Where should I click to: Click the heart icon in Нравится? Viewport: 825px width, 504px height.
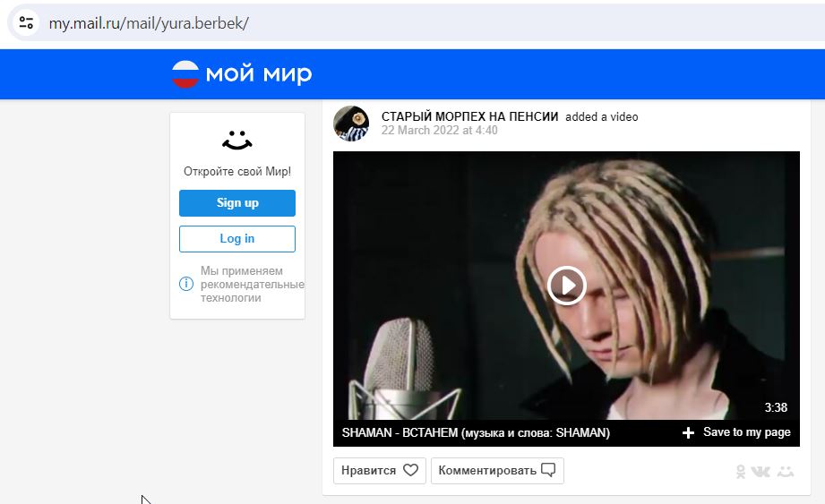click(410, 470)
